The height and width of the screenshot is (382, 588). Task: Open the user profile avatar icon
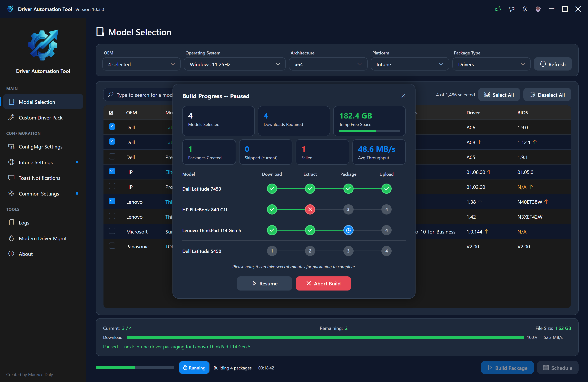pos(538,9)
